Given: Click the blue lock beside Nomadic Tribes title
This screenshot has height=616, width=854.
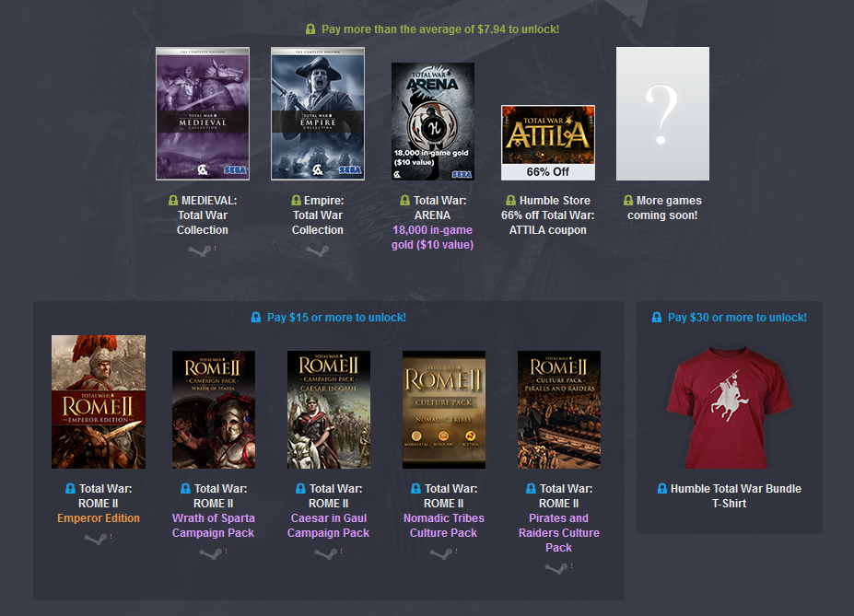Looking at the screenshot, I should coord(416,488).
